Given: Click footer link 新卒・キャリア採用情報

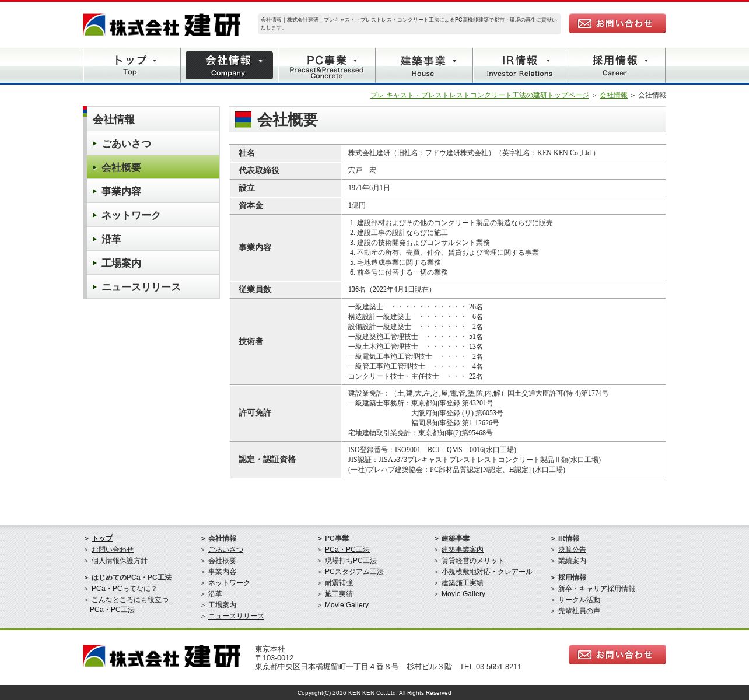Looking at the screenshot, I should (597, 589).
